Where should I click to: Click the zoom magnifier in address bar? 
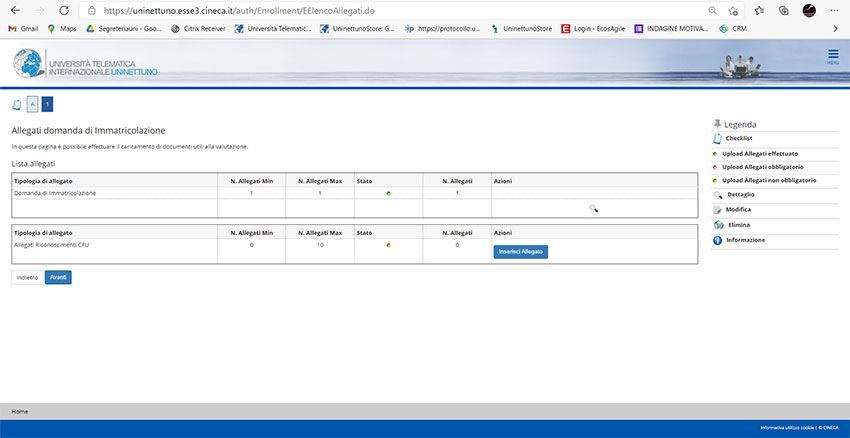point(712,10)
